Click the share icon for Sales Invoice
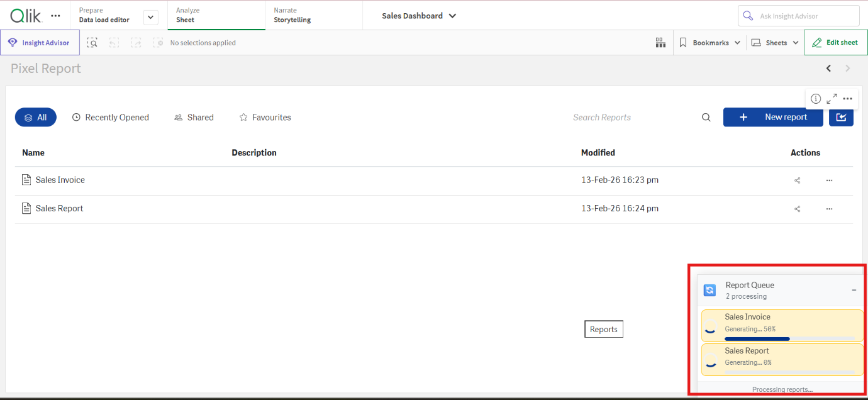 (x=797, y=181)
